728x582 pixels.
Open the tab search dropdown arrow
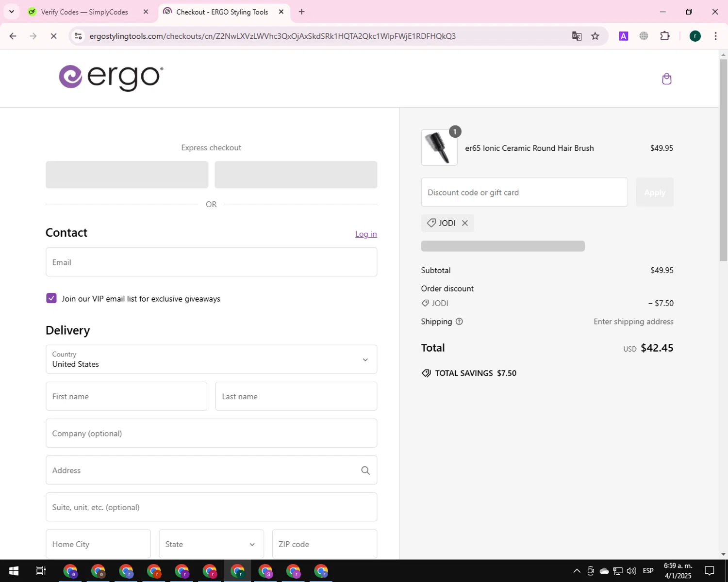pos(12,12)
